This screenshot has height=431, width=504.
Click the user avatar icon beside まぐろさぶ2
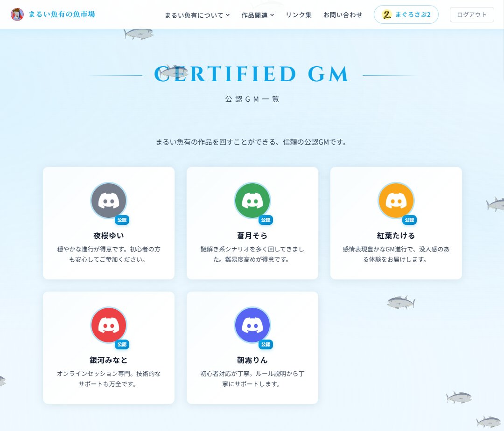click(387, 14)
